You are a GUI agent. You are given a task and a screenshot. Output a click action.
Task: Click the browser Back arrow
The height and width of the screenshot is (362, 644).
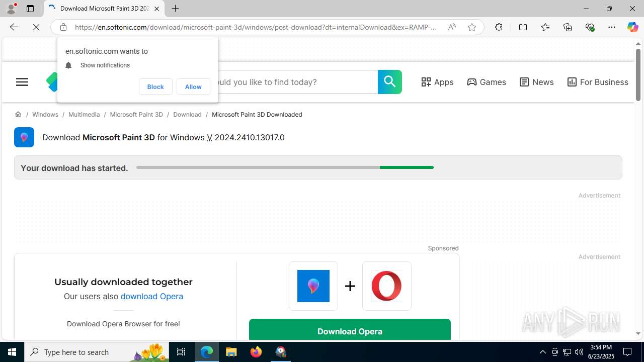[14, 27]
